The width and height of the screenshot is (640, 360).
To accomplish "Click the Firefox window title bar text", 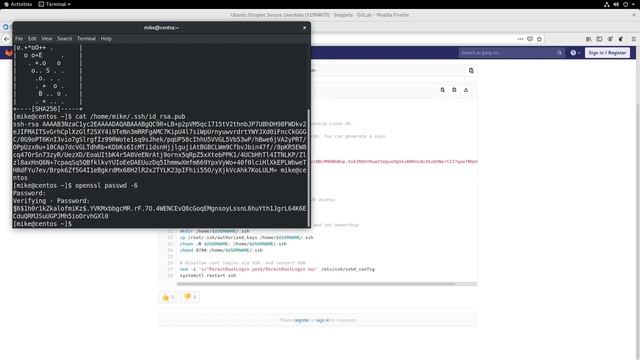I will pyautogui.click(x=320, y=15).
